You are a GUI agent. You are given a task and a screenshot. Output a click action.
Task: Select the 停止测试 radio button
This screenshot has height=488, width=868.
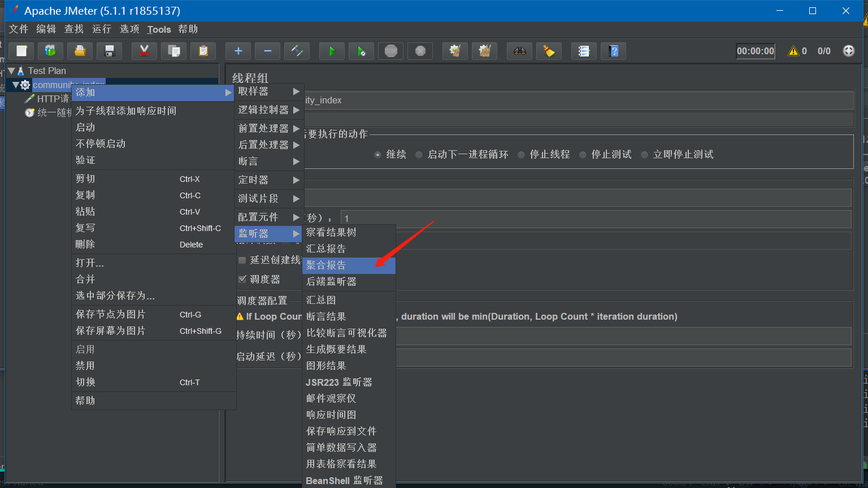(x=583, y=155)
